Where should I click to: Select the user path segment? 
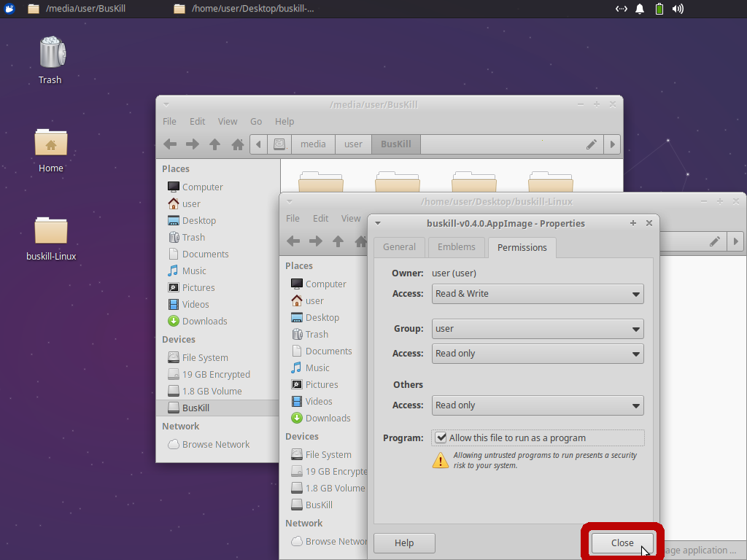(353, 144)
